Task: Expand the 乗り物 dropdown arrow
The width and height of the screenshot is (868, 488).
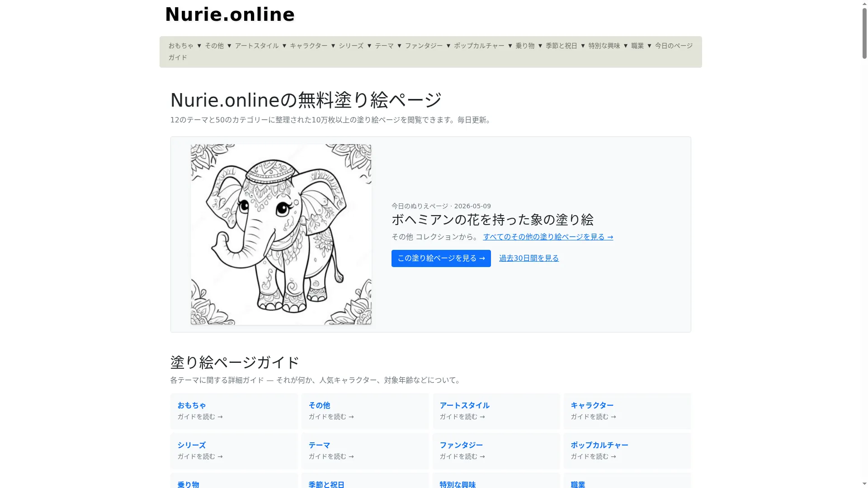Action: click(540, 46)
